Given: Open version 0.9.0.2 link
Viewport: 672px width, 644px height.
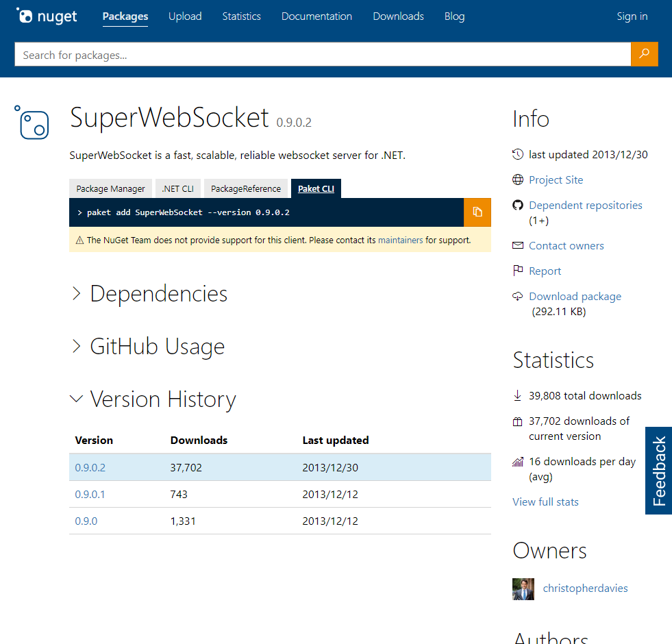Looking at the screenshot, I should pos(90,467).
